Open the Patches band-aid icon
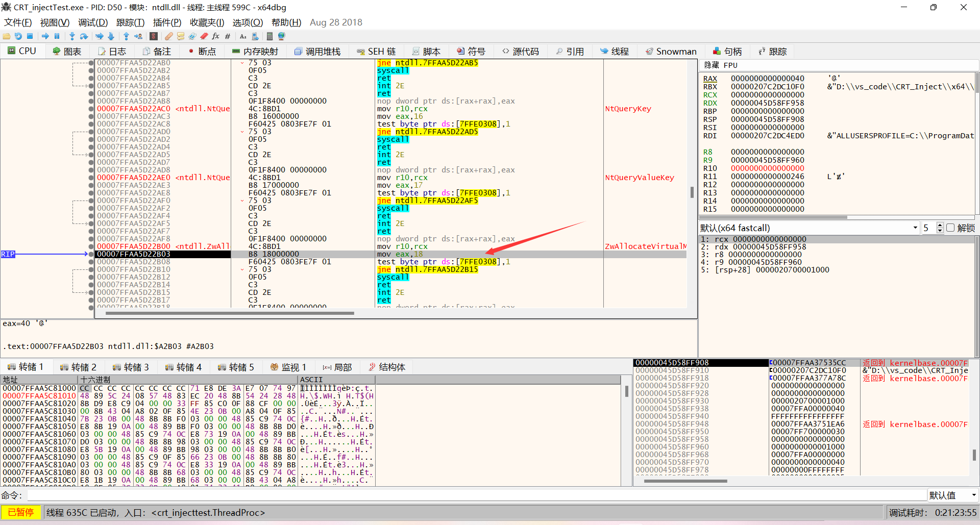 (168, 36)
